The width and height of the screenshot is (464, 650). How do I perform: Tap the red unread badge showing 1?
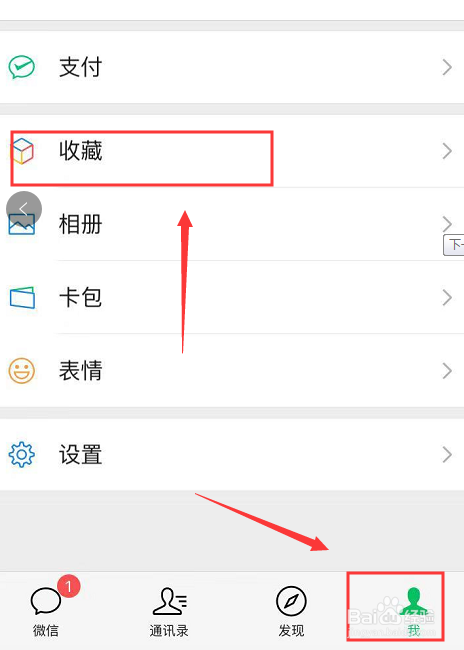tap(68, 586)
